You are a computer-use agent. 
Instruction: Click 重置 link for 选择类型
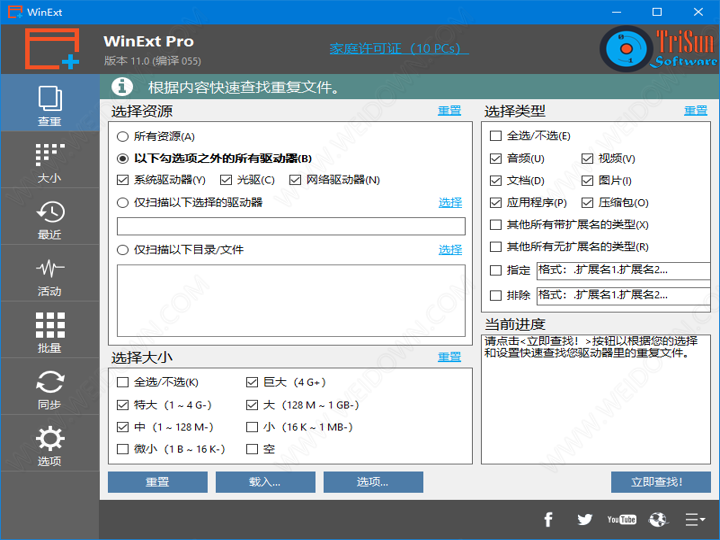pos(696,111)
